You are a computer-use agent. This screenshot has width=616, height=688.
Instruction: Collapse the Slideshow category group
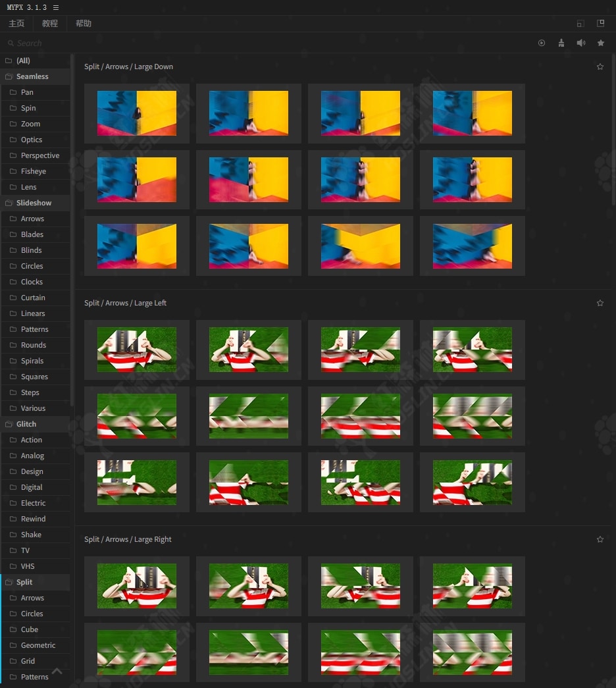tap(36, 203)
